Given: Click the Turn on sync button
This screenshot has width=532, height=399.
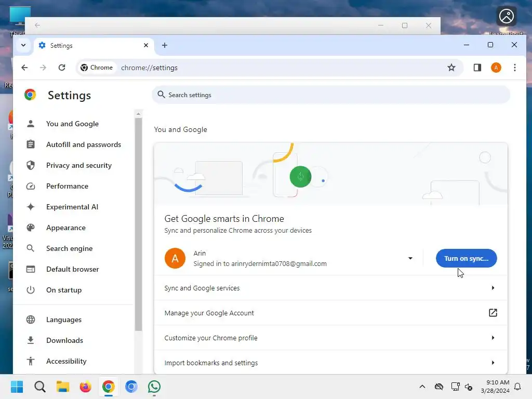Looking at the screenshot, I should [x=466, y=259].
